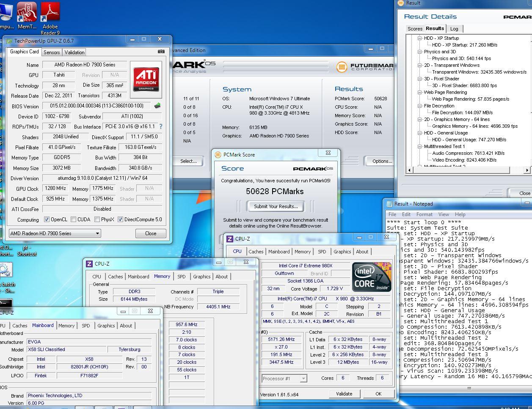This screenshot has height=409, width=532.
Task: Open the Processor #1 dropdown in CPU-Z
Action: point(284,379)
